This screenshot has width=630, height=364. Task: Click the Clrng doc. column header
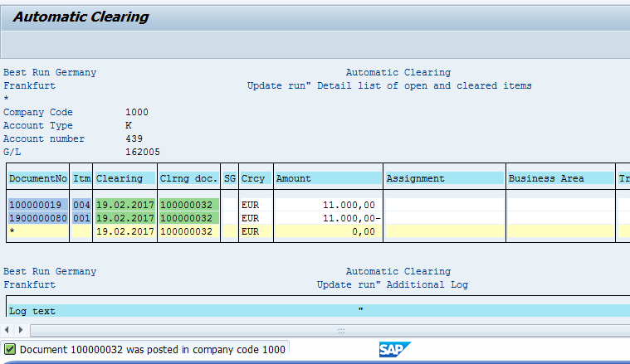188,178
